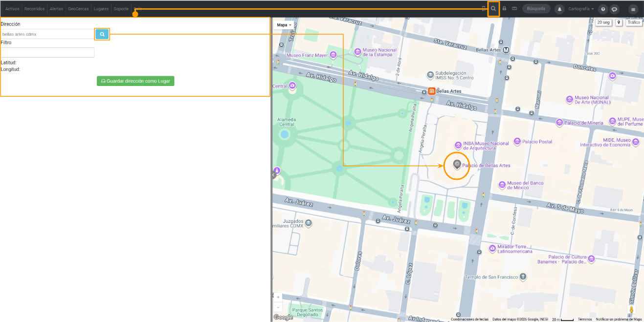This screenshot has width=644, height=322.
Task: Open the help question mark icon
Action: click(603, 9)
